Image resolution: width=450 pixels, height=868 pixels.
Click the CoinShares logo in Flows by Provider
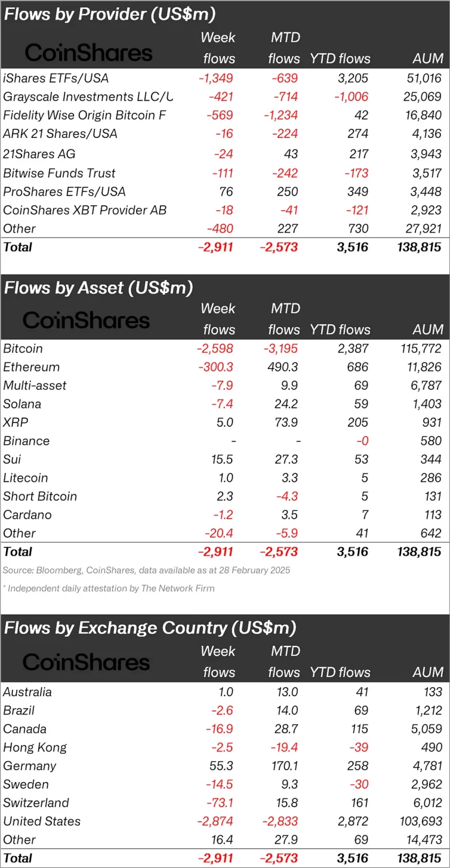click(x=89, y=53)
